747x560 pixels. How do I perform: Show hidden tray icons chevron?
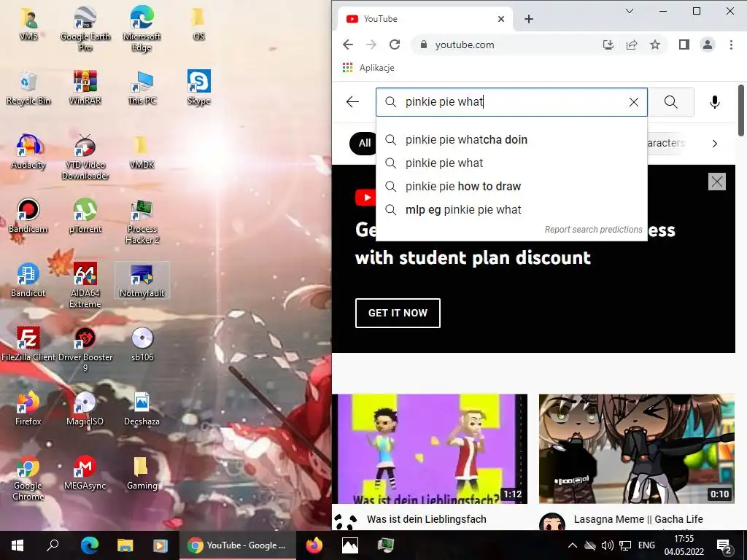point(573,545)
